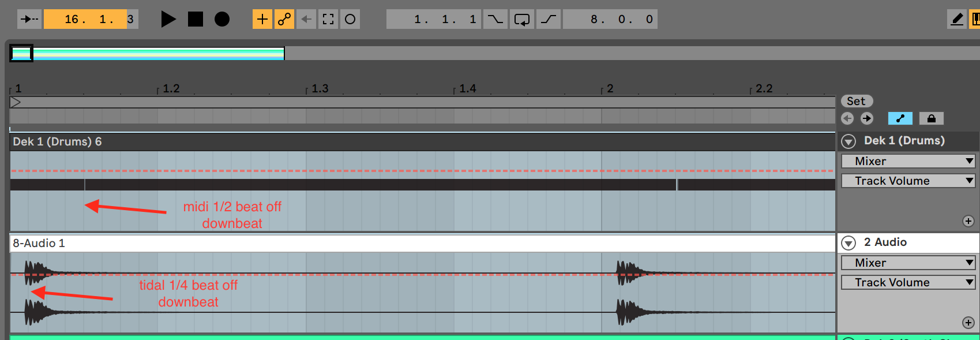The image size is (980, 340).
Task: Toggle the Follow playback arrow button
Action: click(x=29, y=19)
